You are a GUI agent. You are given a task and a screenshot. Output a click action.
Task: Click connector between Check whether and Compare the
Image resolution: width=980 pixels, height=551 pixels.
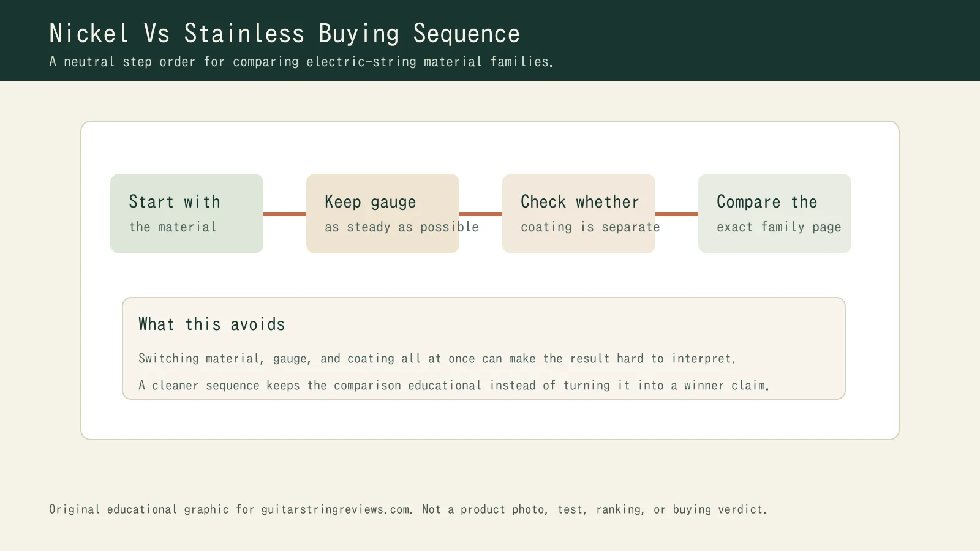pyautogui.click(x=677, y=214)
